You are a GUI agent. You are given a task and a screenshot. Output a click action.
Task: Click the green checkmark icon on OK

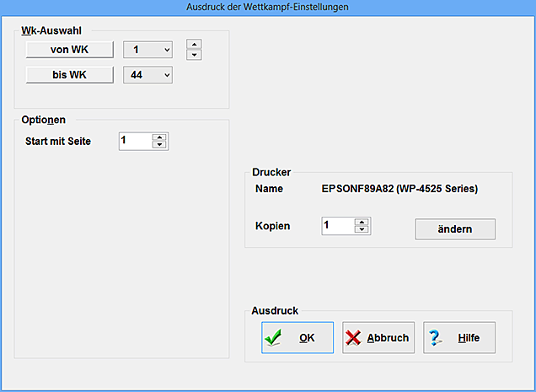[x=272, y=338]
